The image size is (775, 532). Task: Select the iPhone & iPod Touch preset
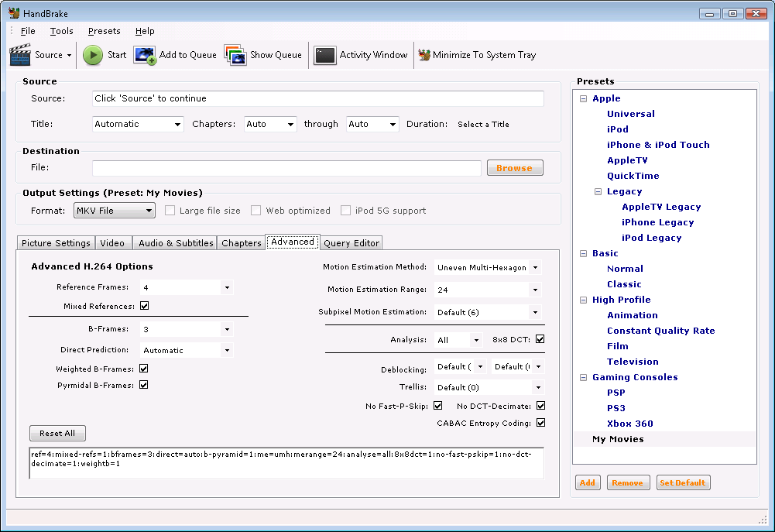tap(658, 145)
